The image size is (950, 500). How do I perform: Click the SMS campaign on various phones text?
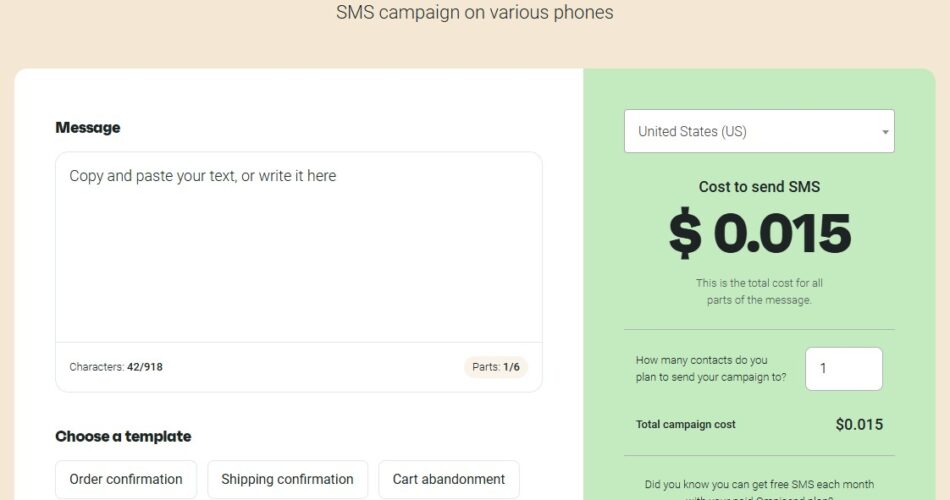[475, 13]
